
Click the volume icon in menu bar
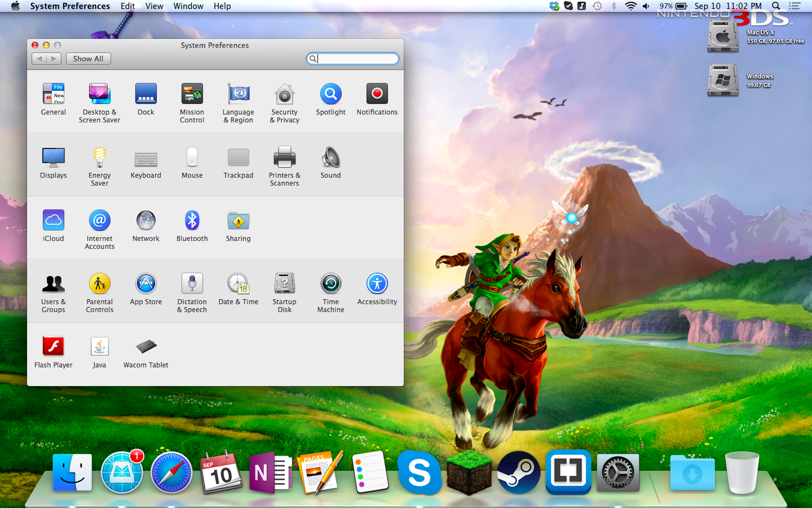(x=646, y=6)
